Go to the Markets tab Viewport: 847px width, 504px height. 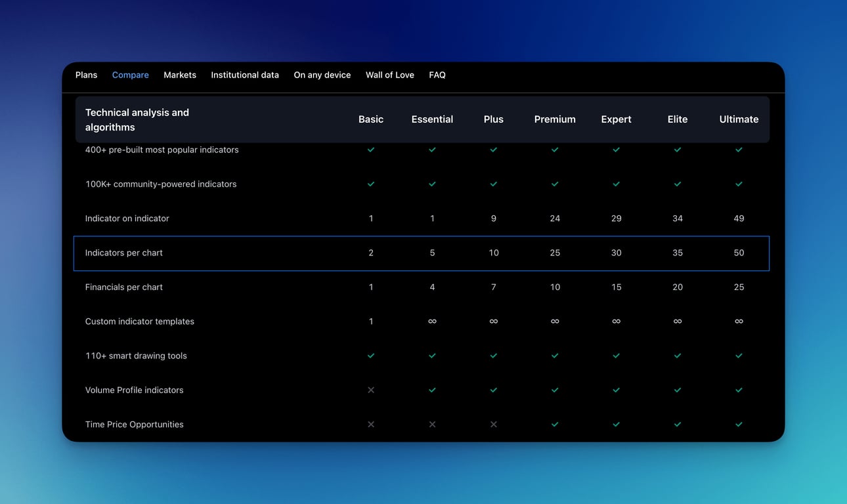(x=180, y=75)
